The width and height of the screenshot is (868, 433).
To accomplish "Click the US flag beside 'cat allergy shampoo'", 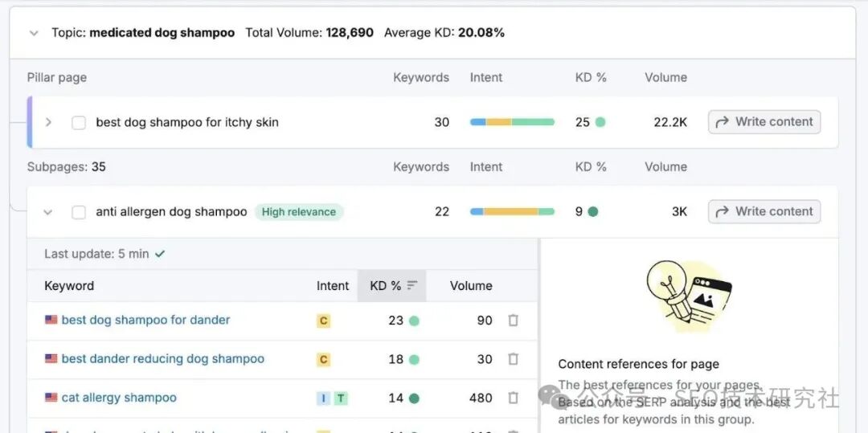I will (51, 398).
